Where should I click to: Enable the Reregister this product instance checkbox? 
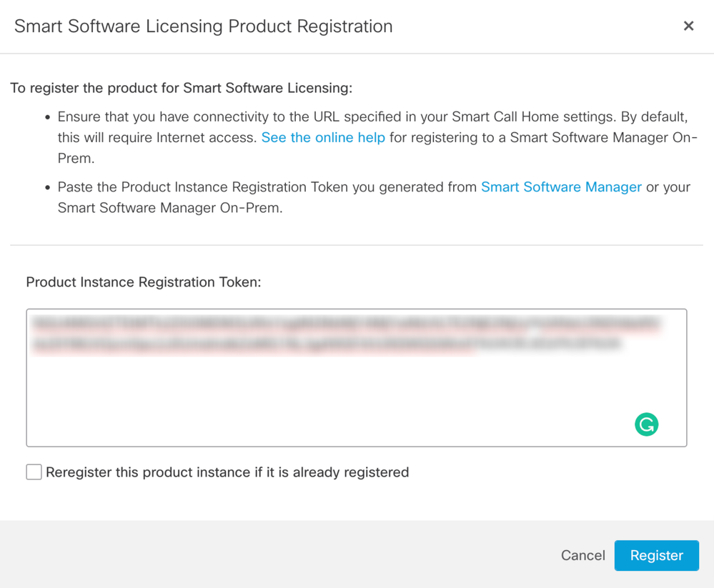pyautogui.click(x=34, y=472)
